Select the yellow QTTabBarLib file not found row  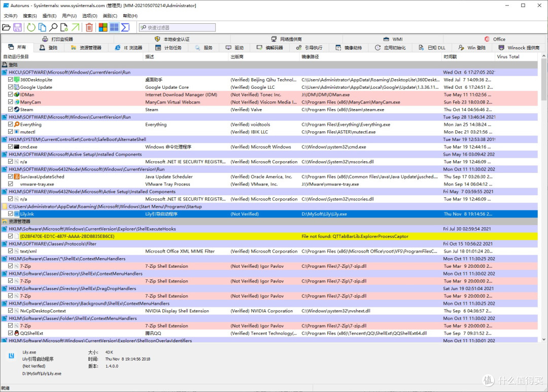click(x=269, y=236)
